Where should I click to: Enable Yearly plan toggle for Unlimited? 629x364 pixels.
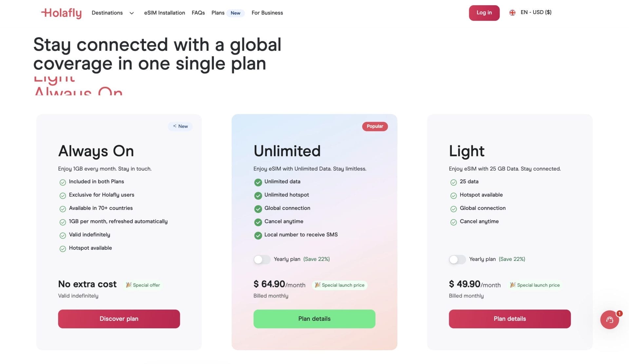pos(262,260)
